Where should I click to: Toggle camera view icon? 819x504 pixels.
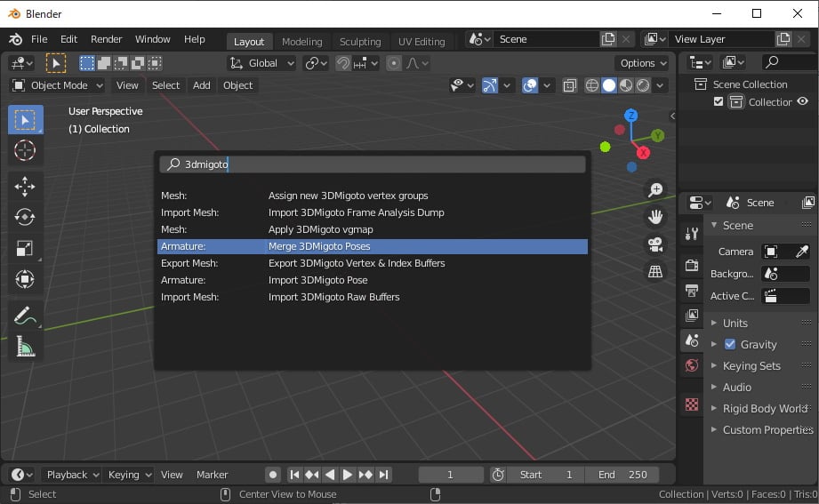coord(655,244)
